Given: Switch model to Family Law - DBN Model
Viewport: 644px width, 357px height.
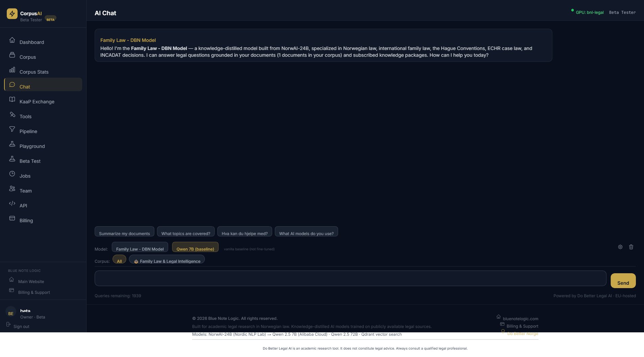Looking at the screenshot, I should [x=140, y=249].
